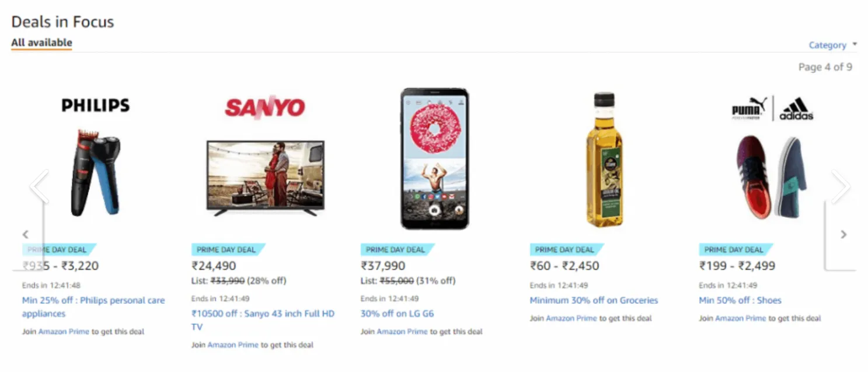Open the LG G6 phone image
The height and width of the screenshot is (372, 868).
pos(435,158)
